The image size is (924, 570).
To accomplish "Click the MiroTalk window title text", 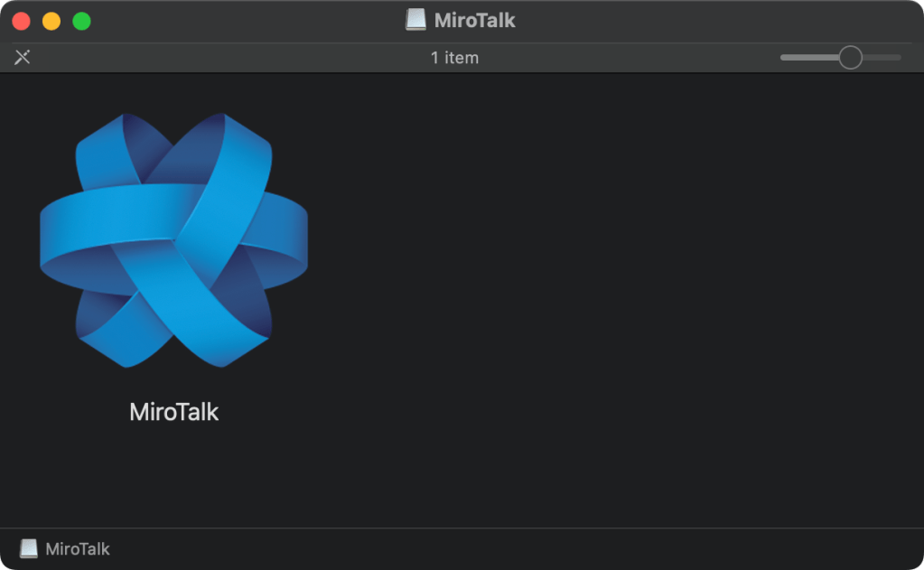I will pos(474,20).
